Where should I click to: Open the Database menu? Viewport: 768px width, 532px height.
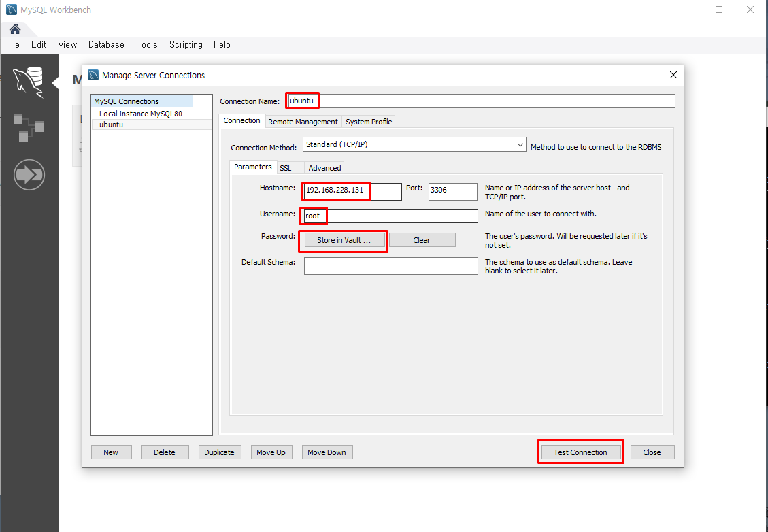[106, 45]
